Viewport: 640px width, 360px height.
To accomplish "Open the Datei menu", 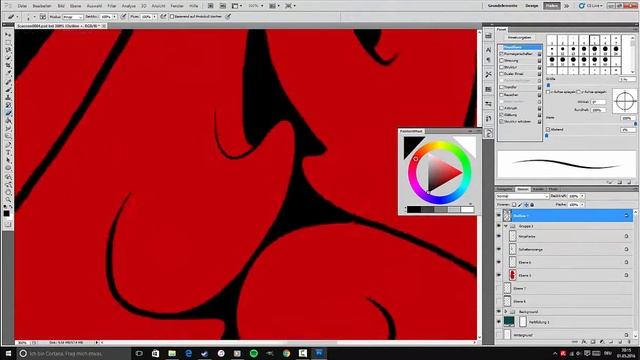I will [x=22, y=6].
